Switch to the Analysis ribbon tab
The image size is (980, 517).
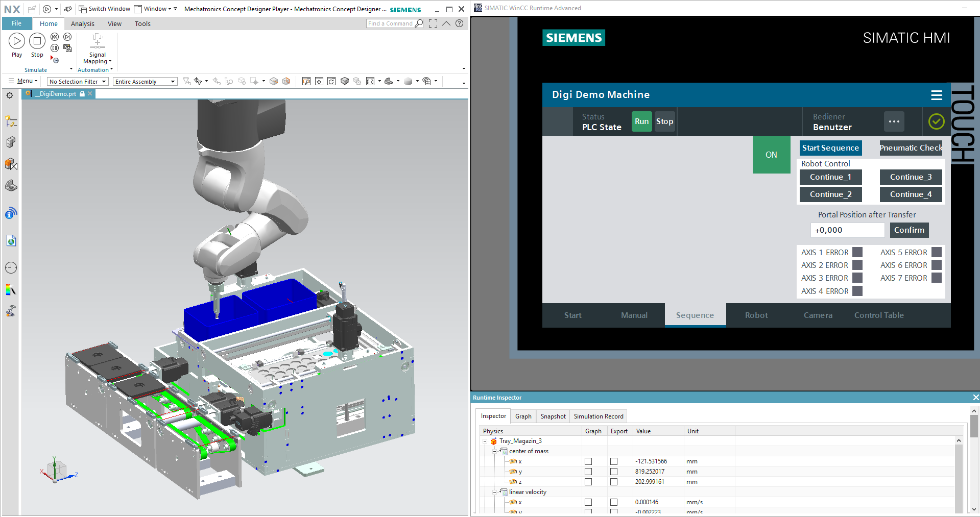(x=82, y=23)
